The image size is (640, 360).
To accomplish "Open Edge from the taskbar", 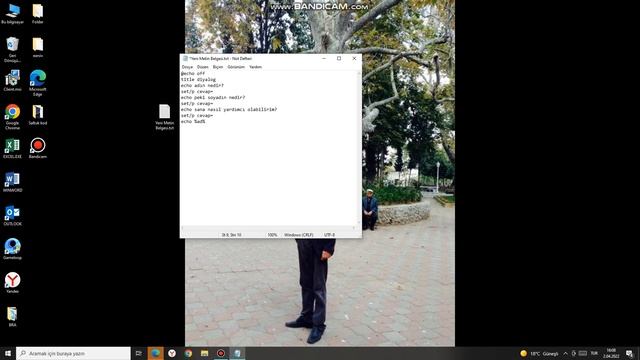I will coord(155,353).
